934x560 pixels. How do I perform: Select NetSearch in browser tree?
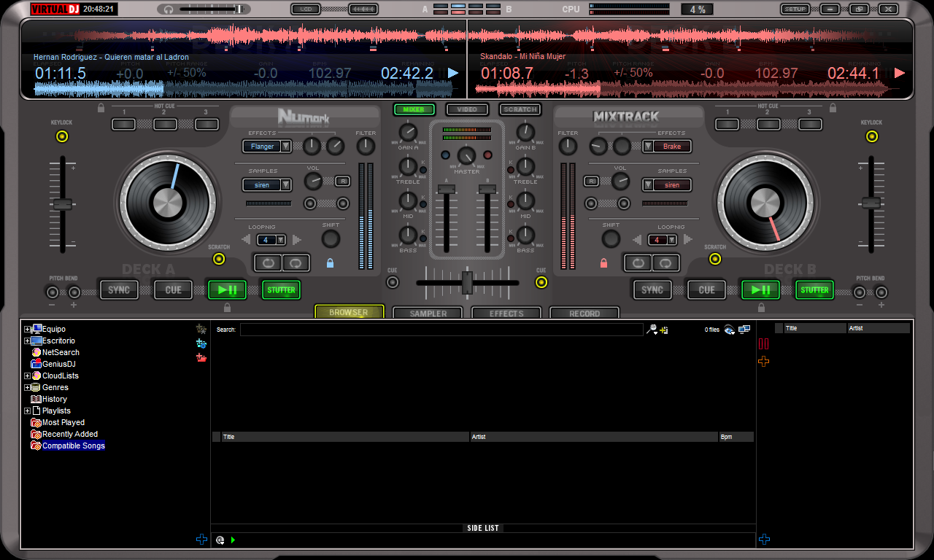(61, 352)
